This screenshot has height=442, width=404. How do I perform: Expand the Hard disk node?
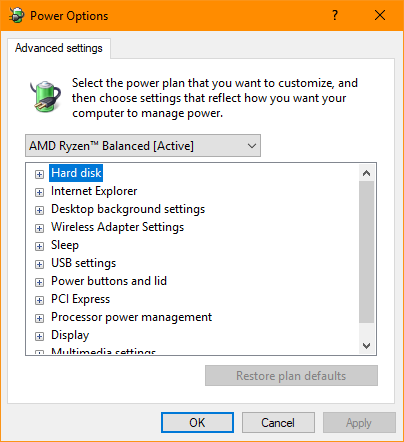(39, 174)
